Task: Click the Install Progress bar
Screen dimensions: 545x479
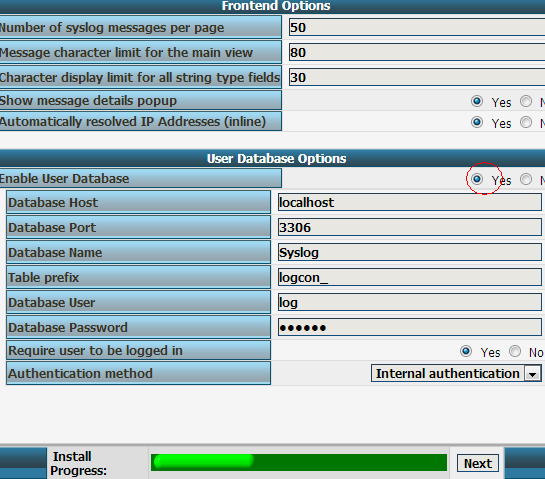Action: tap(299, 462)
